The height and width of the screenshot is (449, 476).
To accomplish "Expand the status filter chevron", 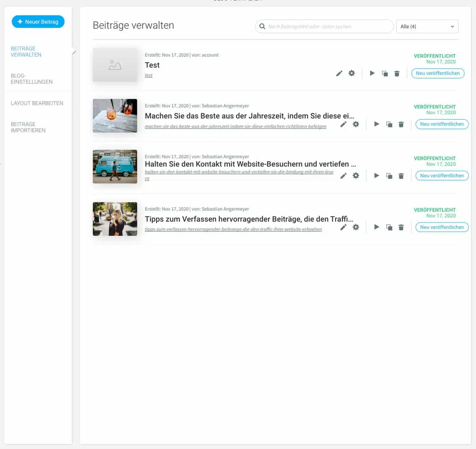I will [x=452, y=26].
